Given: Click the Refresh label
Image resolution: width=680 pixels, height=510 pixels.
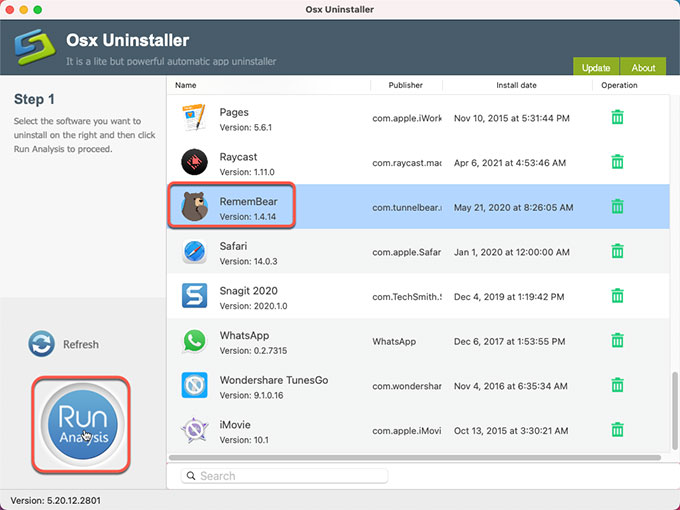Looking at the screenshot, I should pos(81,344).
